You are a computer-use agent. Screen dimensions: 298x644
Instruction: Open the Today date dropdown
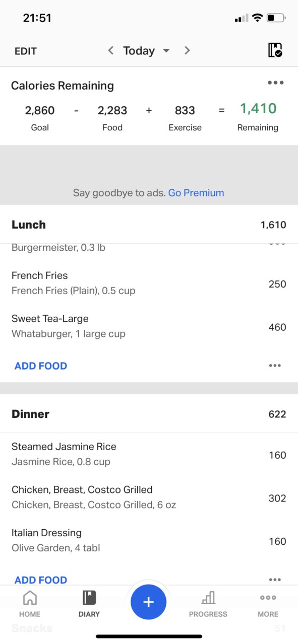click(x=147, y=51)
